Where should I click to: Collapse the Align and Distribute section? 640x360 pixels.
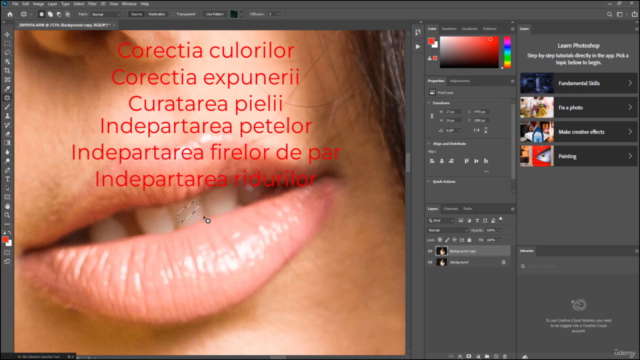tap(429, 144)
